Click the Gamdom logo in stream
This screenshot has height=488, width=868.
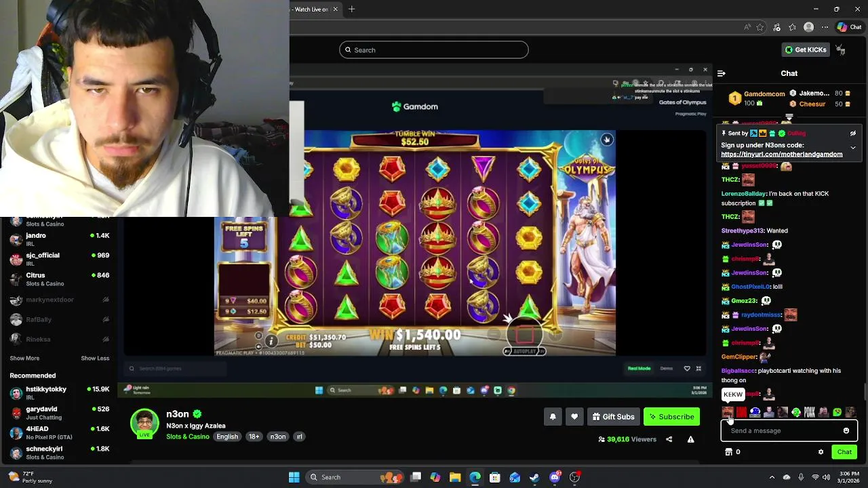pos(415,106)
